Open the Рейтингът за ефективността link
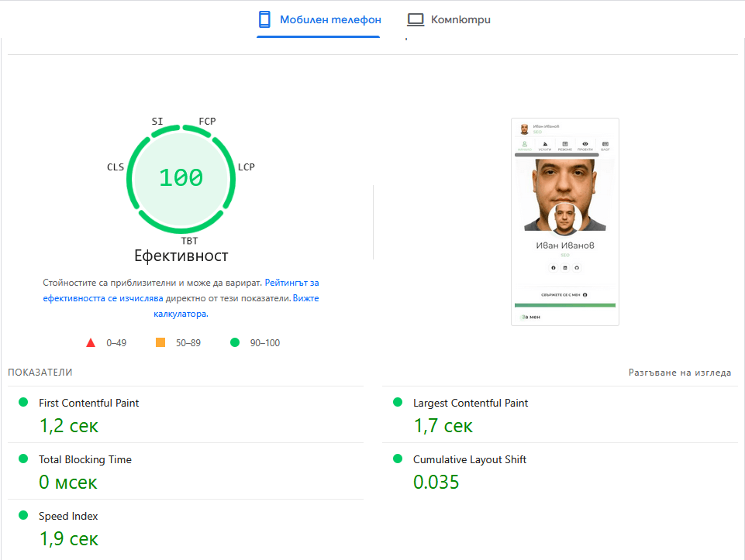This screenshot has height=560, width=745. [291, 283]
